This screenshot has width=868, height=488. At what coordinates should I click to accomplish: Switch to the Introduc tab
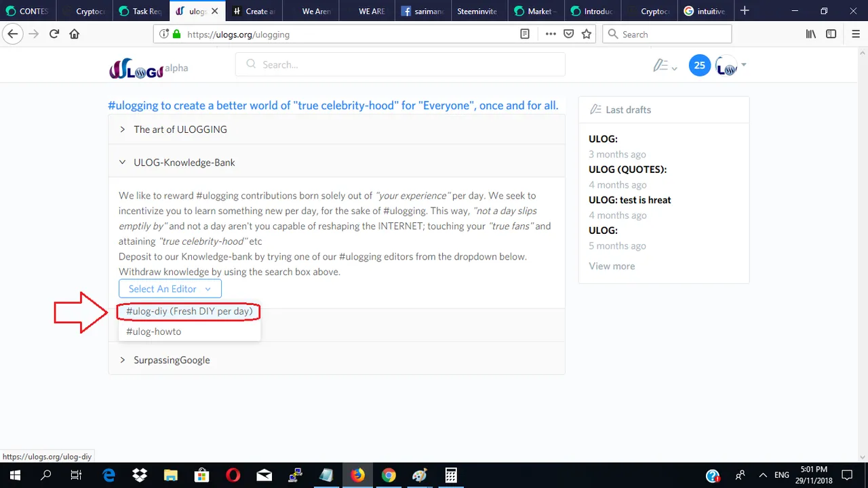[x=592, y=11]
